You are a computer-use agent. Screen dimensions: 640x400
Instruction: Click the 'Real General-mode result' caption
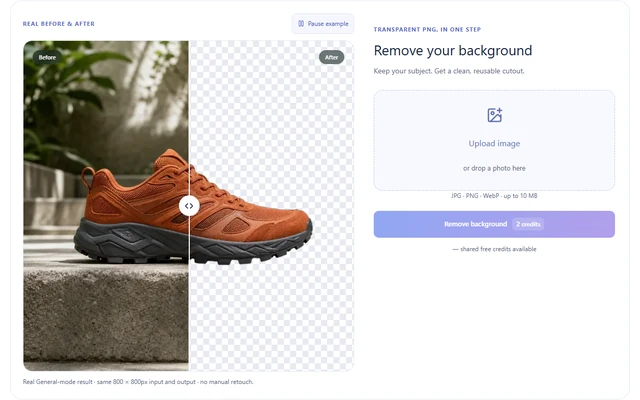pos(138,382)
